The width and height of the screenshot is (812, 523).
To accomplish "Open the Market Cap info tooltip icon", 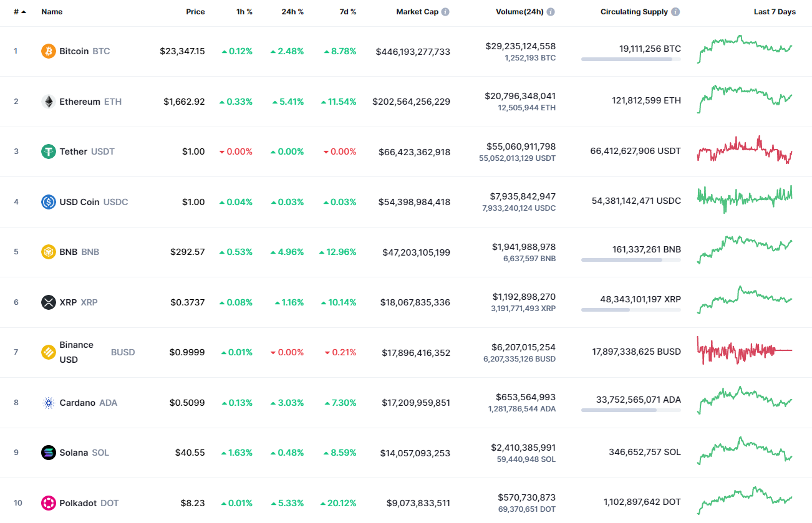I will (447, 11).
